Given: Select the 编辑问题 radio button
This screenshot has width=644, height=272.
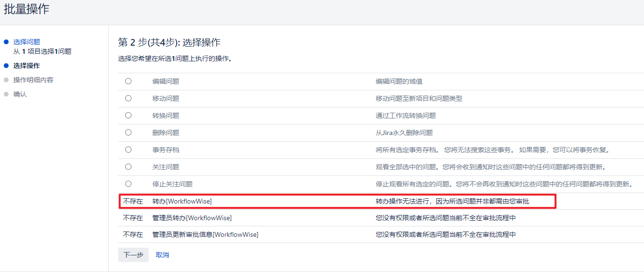Looking at the screenshot, I should point(128,81).
